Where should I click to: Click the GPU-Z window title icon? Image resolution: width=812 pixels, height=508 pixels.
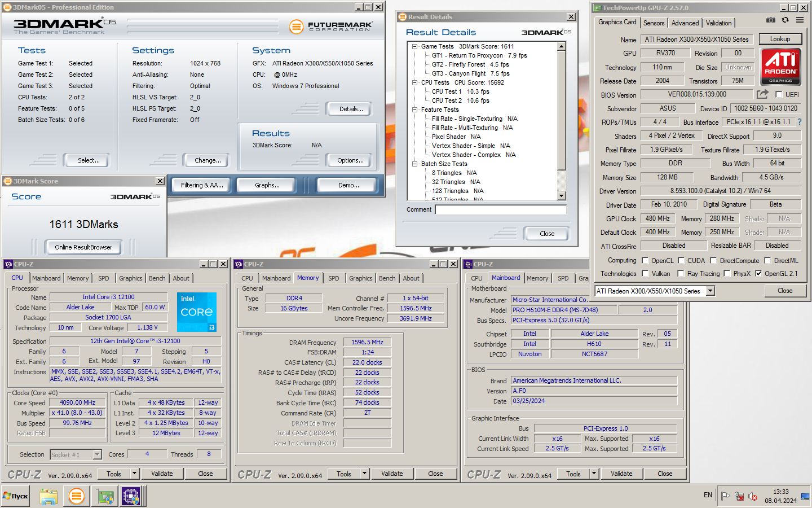[x=597, y=8]
